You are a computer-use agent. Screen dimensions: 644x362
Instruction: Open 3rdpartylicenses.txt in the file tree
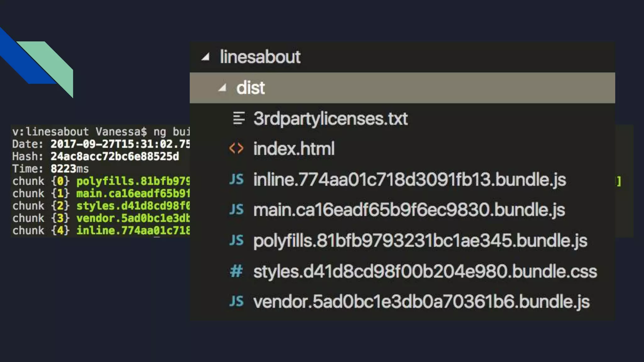click(330, 118)
